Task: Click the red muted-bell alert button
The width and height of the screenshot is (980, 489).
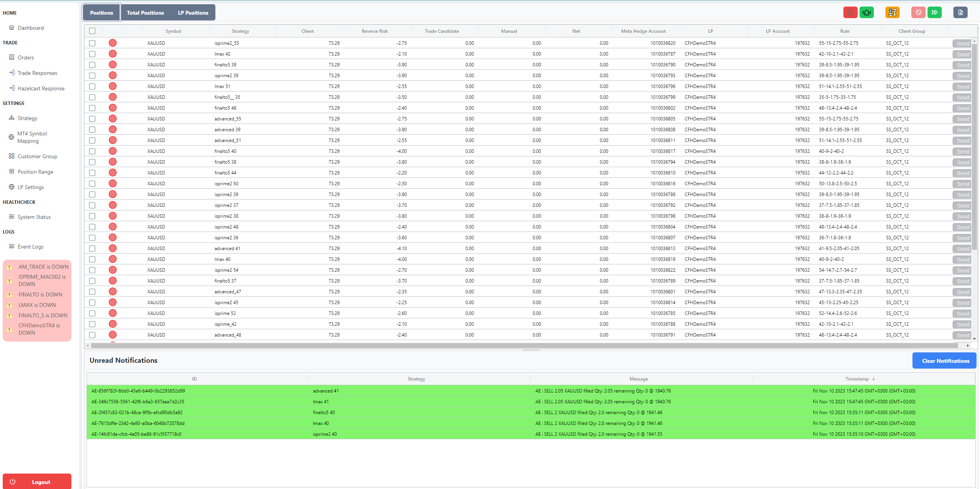Action: click(x=850, y=13)
